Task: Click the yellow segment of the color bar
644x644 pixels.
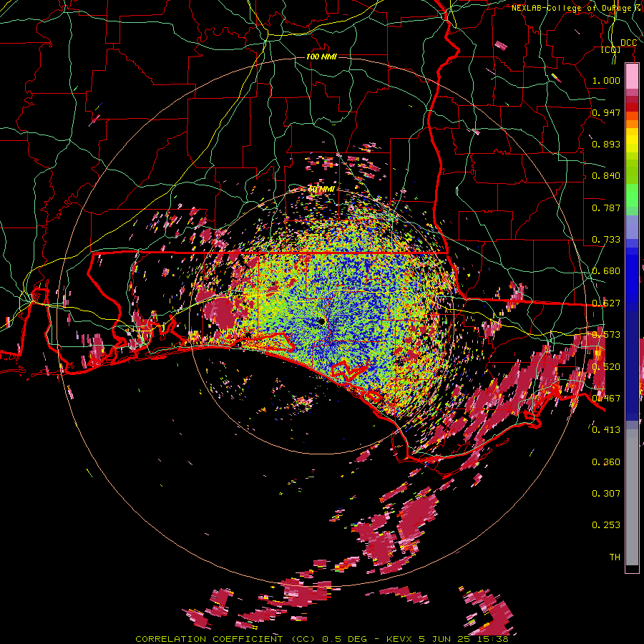Action: [632, 140]
